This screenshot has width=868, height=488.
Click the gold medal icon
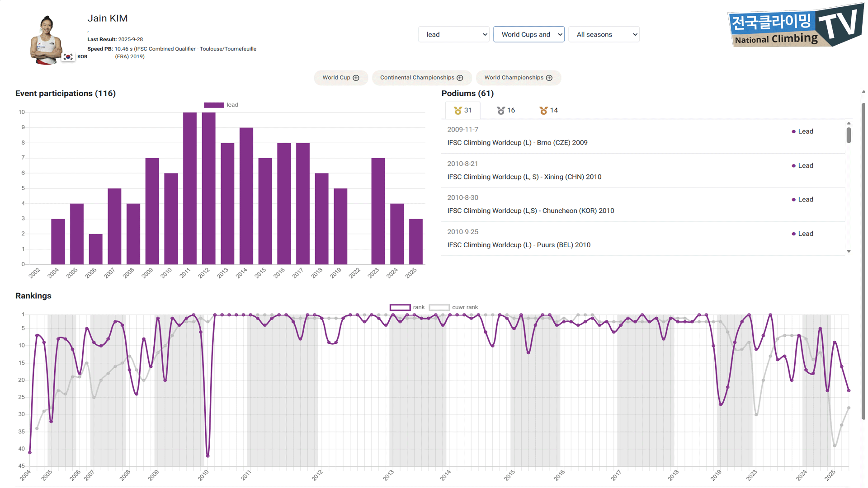click(x=458, y=110)
